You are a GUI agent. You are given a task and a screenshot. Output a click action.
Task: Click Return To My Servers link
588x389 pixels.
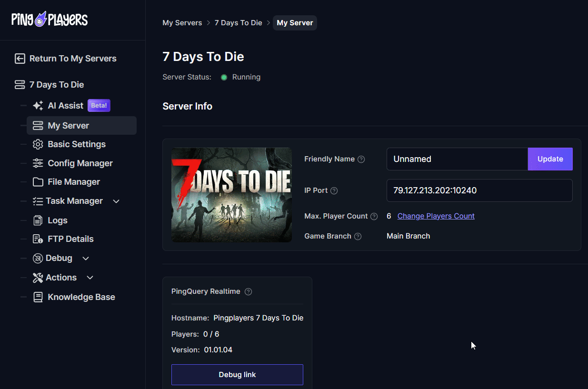tap(73, 59)
